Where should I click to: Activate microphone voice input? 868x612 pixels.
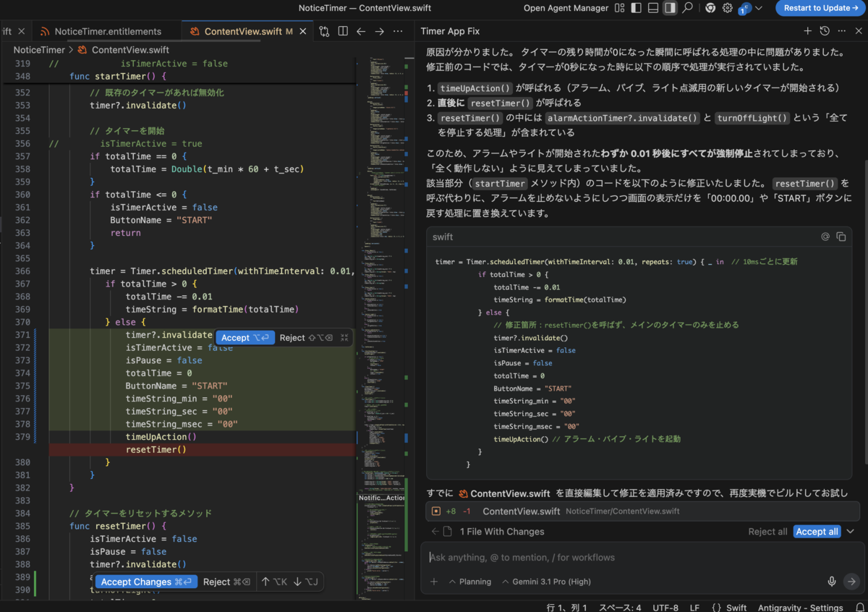[x=832, y=582]
